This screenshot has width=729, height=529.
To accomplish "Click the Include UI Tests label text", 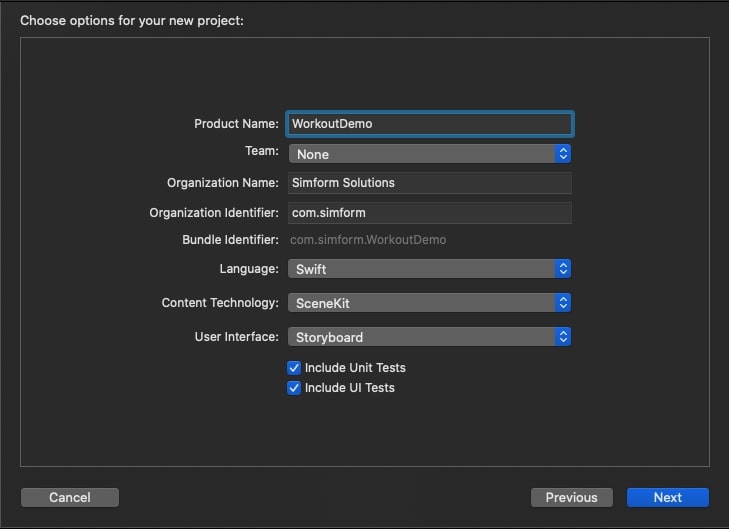I will pos(349,388).
